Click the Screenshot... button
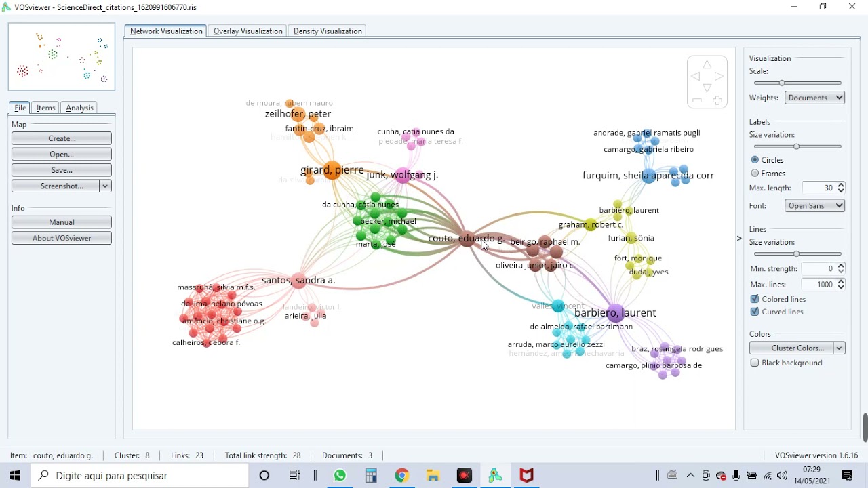Screen dimensions: 868x488 pyautogui.click(x=56, y=186)
